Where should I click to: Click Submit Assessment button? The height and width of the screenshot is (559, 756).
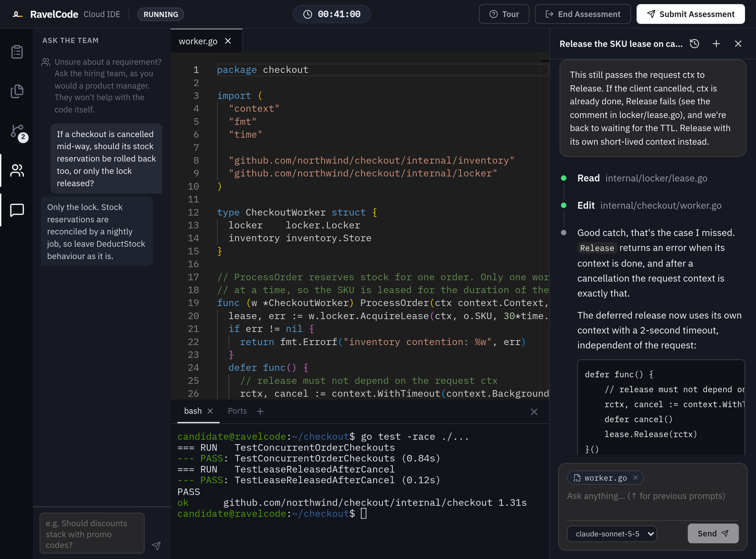coord(690,14)
